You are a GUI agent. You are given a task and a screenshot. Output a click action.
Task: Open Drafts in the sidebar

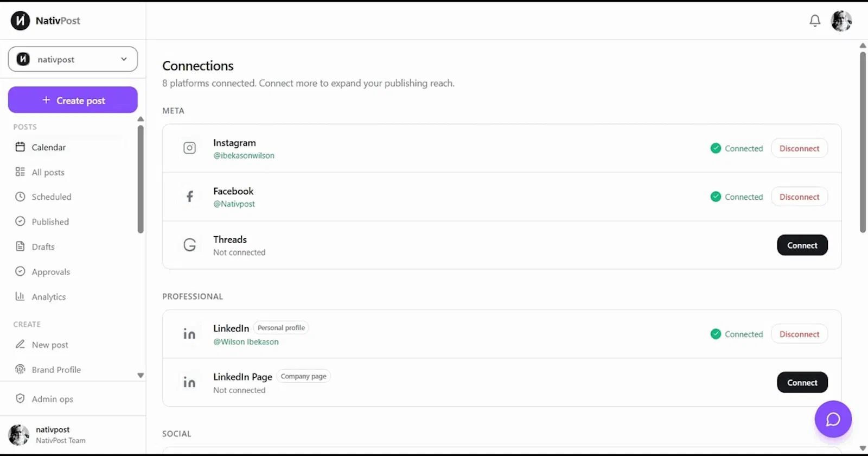coord(43,246)
